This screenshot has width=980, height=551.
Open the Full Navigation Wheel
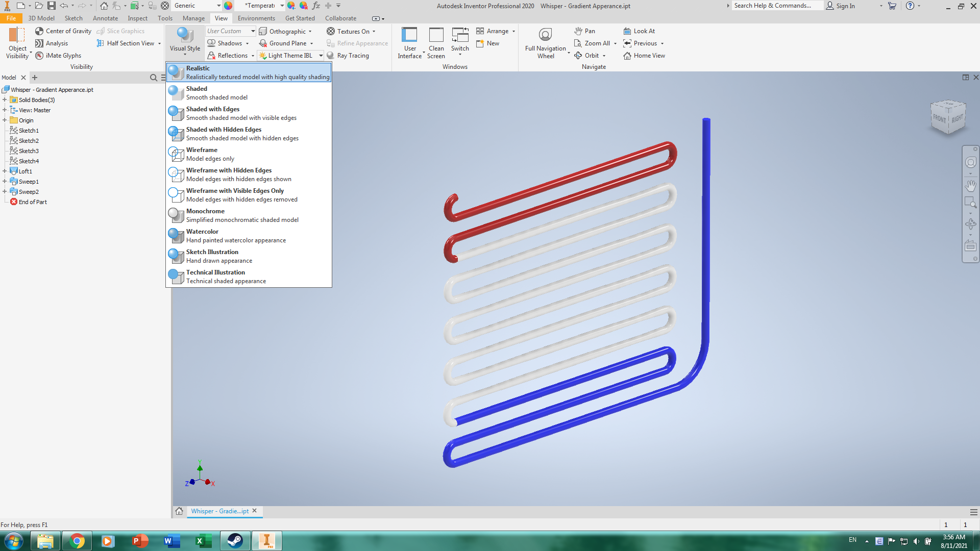pos(545,43)
